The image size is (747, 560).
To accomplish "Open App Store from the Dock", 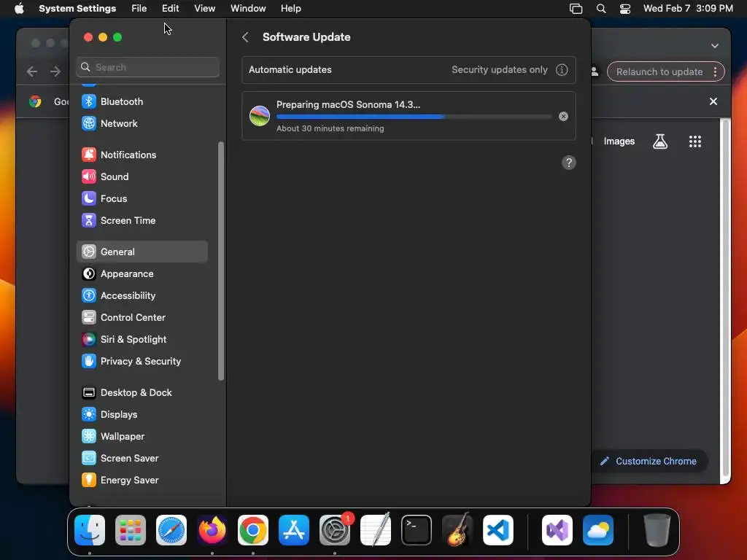I will [294, 530].
